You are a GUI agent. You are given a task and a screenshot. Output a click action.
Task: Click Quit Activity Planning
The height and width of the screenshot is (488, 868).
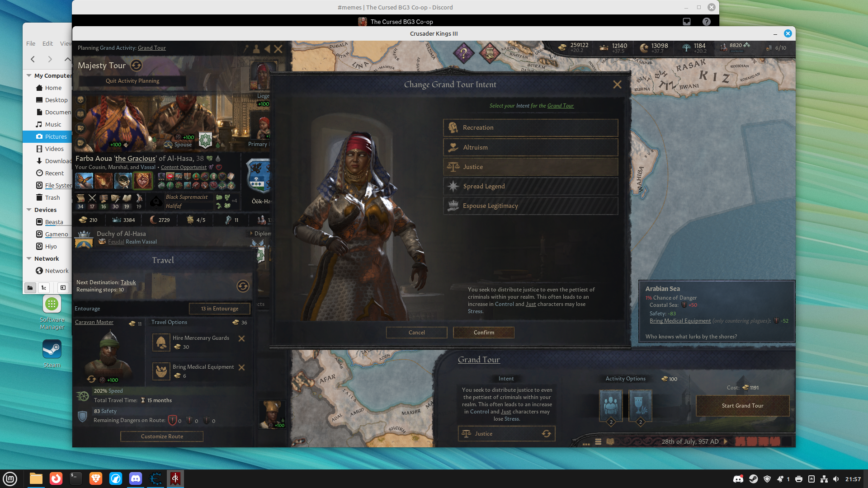(x=132, y=81)
